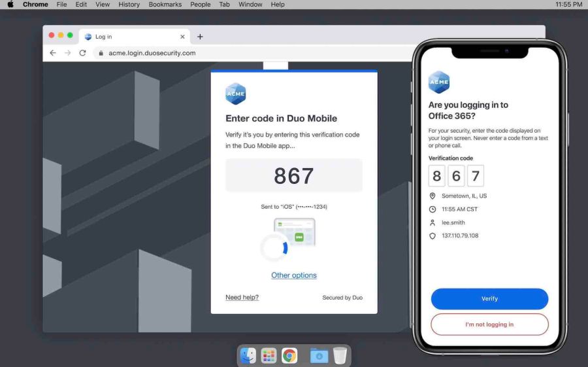Image resolution: width=588 pixels, height=367 pixels.
Task: Select the Log in browser tab
Action: pos(134,37)
